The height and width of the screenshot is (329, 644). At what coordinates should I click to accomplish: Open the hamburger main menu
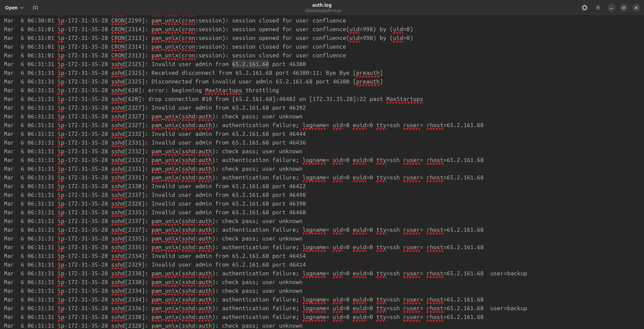coord(598,8)
